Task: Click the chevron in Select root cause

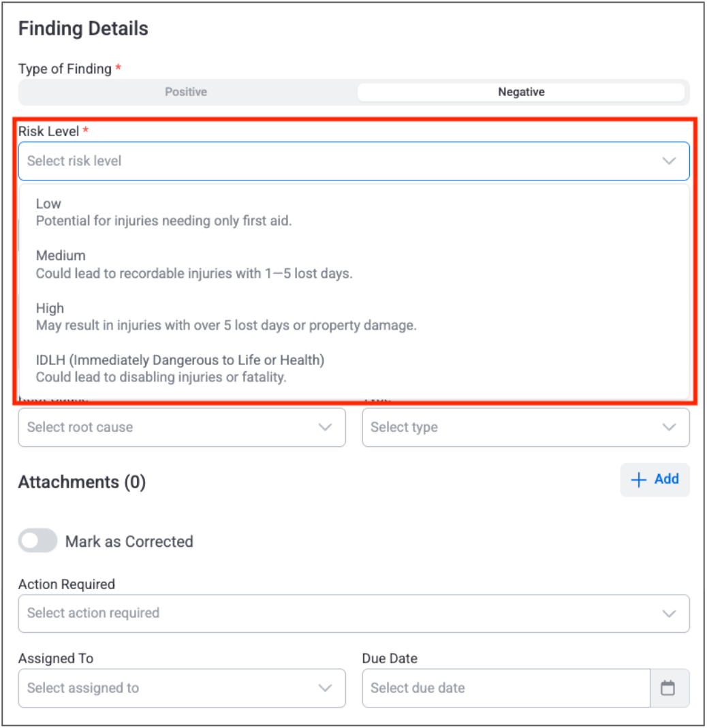Action: [x=326, y=428]
